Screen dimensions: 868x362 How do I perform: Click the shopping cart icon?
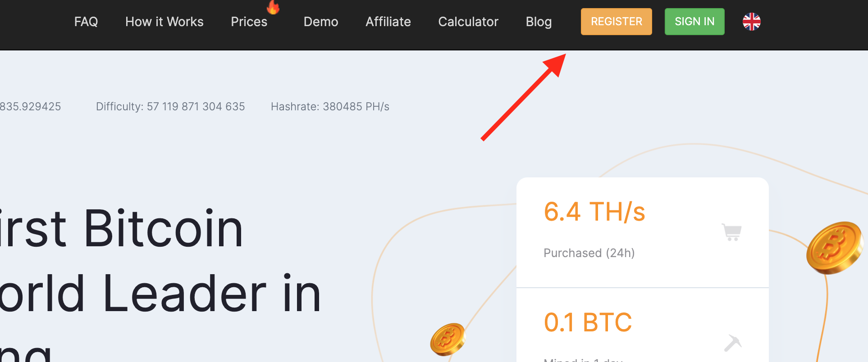(x=732, y=232)
